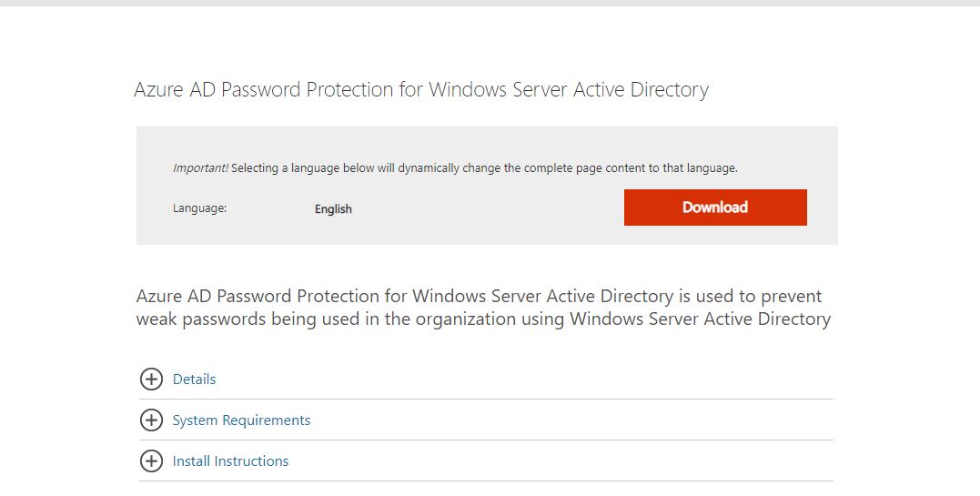Open Install Instructions via its plus icon

[151, 461]
